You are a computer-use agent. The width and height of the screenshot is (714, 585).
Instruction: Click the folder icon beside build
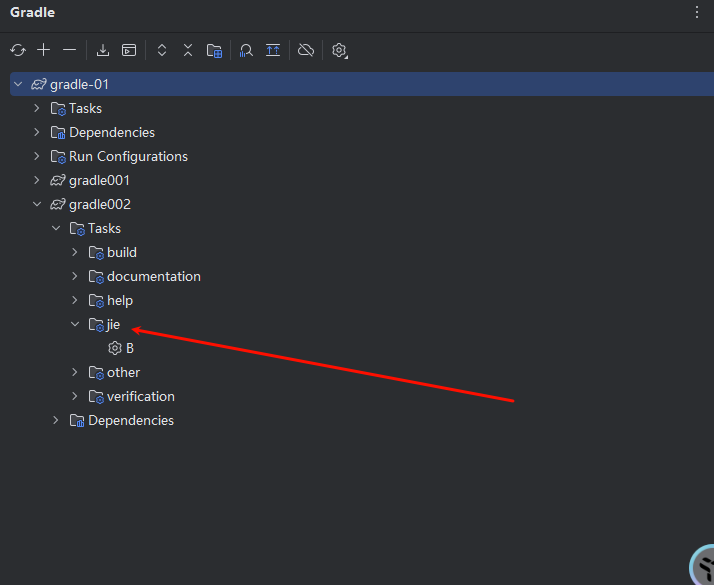click(x=96, y=253)
